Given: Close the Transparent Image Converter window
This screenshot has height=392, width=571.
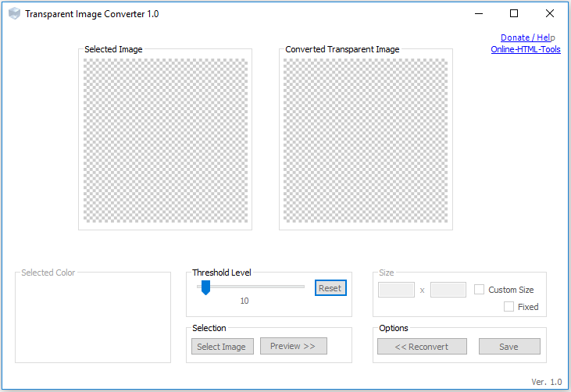Looking at the screenshot, I should 550,14.
